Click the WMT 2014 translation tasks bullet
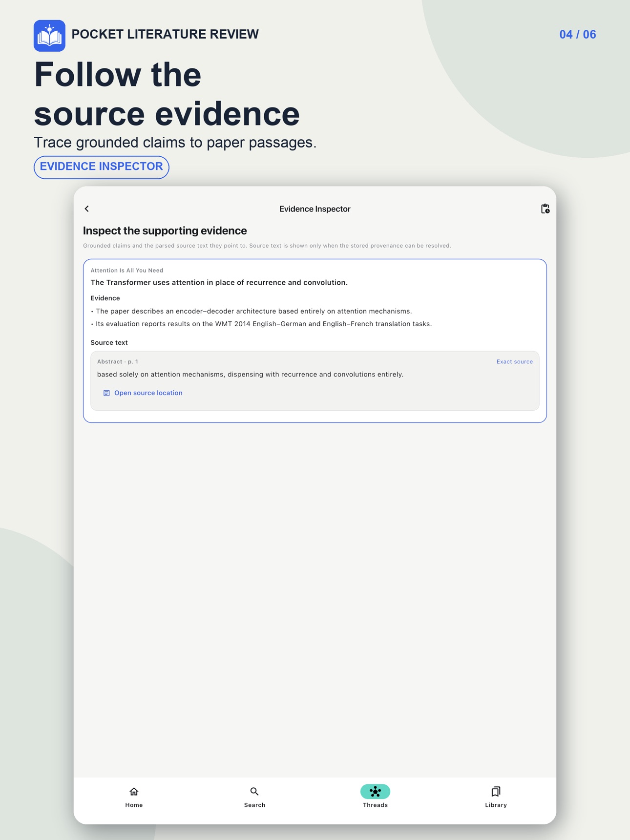630x840 pixels. [x=261, y=324]
